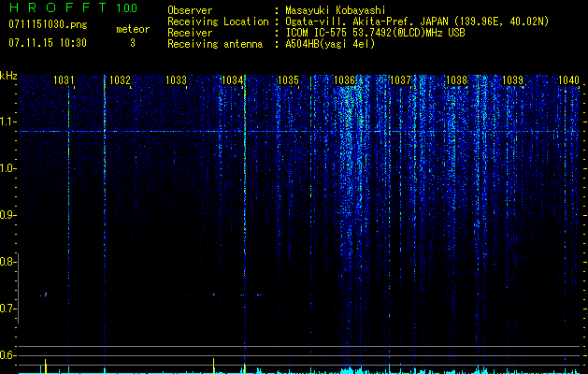Click the Observer field label
This screenshot has height=374, width=588.
[190, 10]
